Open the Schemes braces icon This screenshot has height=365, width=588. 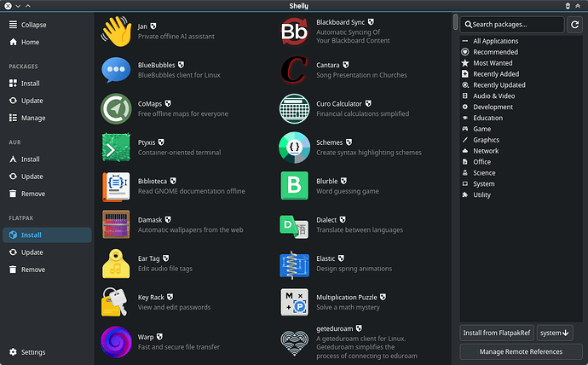(x=295, y=148)
